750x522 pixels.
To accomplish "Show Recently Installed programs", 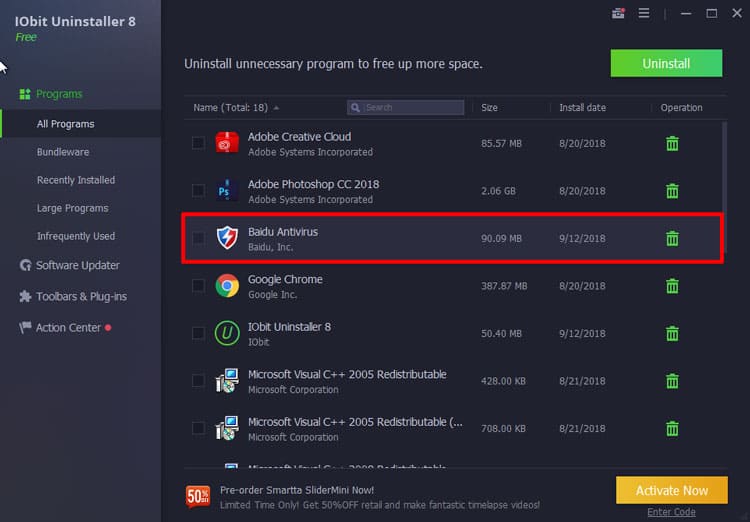I will click(x=76, y=180).
